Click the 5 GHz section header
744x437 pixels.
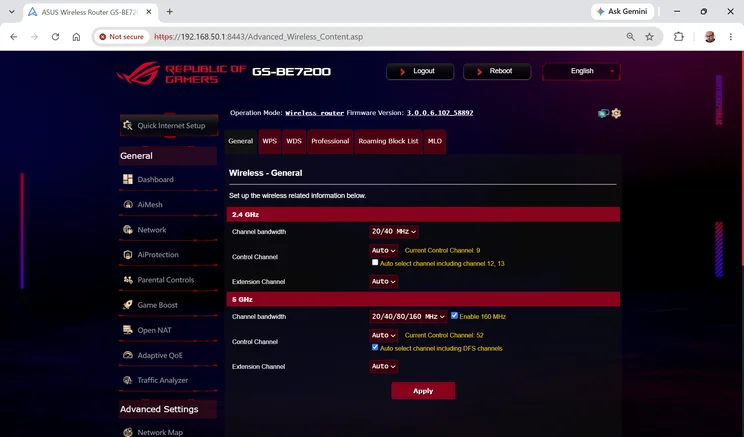tap(423, 299)
